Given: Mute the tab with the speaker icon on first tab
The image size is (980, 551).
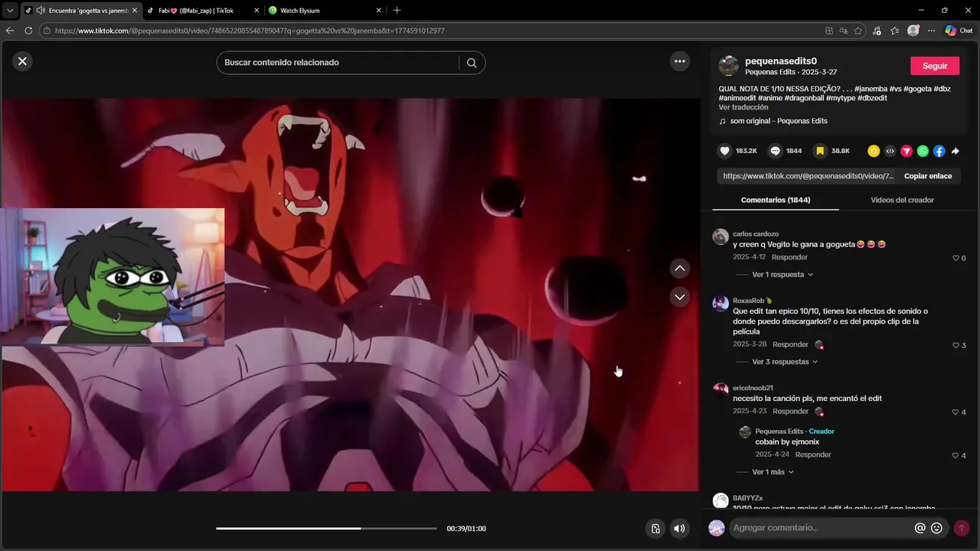Looking at the screenshot, I should coord(40,11).
